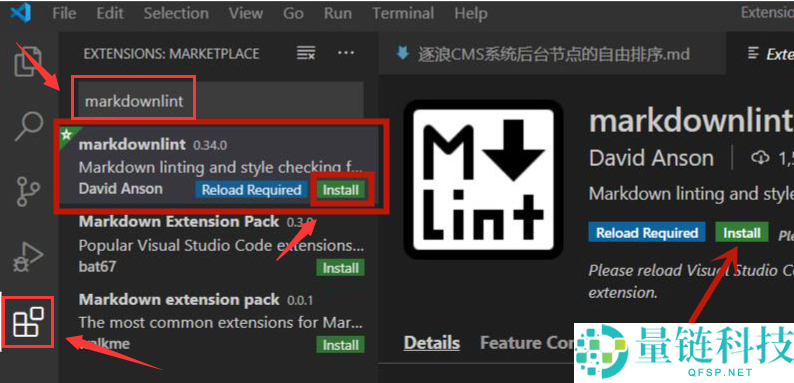This screenshot has width=794, height=383.
Task: Install the Markdown extension pack 0.0.1
Action: pos(340,345)
